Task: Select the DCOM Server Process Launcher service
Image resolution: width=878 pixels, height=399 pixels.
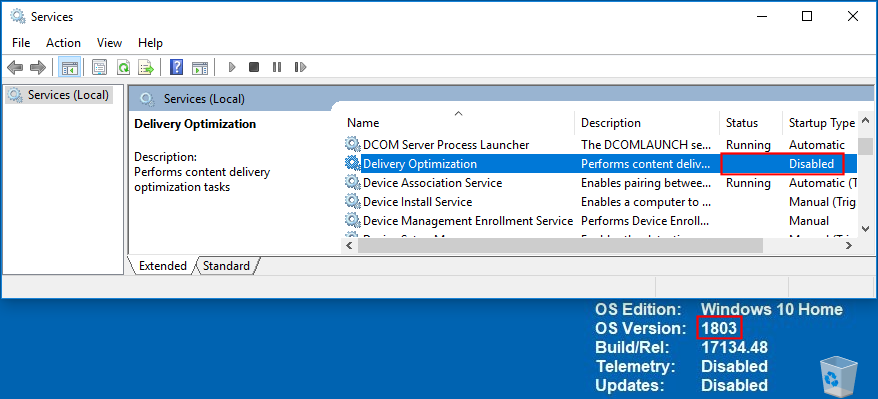Action: tap(446, 145)
